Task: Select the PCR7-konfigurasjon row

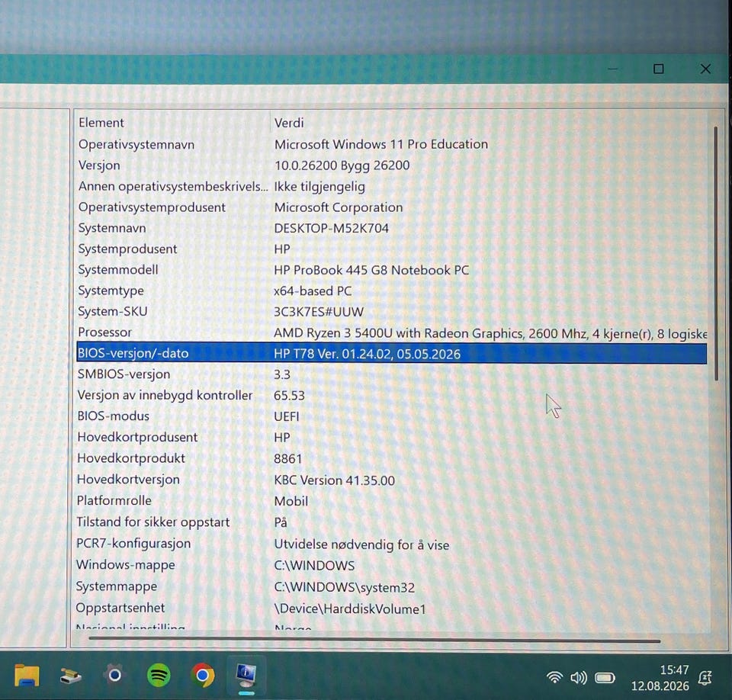Action: pyautogui.click(x=392, y=544)
